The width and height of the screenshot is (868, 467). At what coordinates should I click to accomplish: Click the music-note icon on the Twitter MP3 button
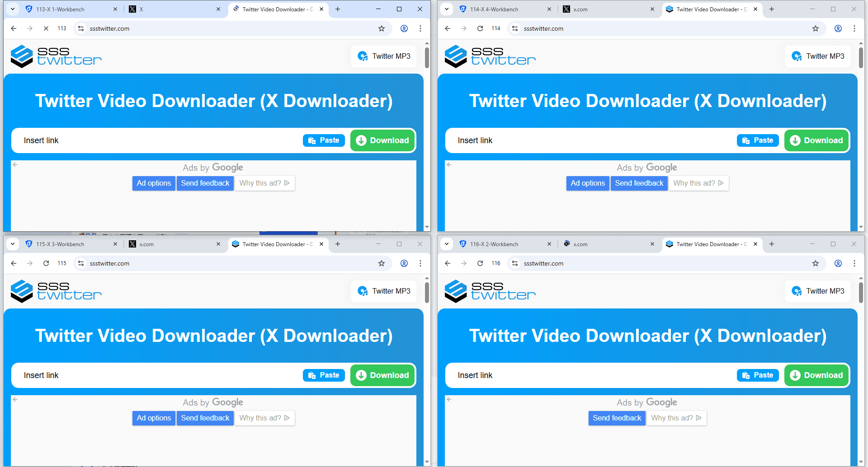tap(363, 56)
